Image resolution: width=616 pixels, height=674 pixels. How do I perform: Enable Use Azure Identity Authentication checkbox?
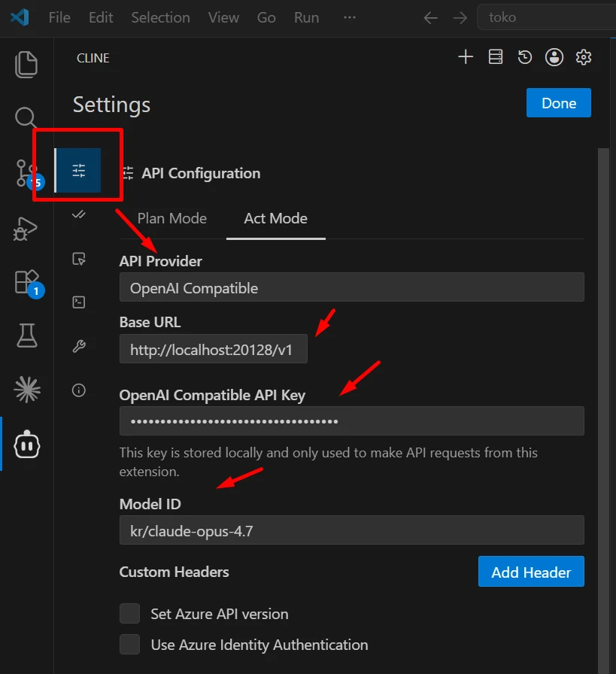tap(130, 645)
